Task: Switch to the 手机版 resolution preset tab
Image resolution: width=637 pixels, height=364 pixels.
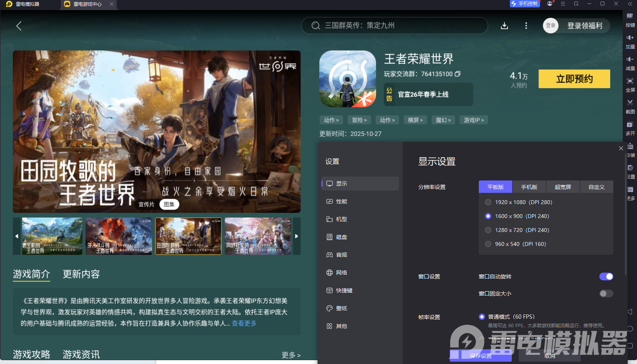Action: 529,187
